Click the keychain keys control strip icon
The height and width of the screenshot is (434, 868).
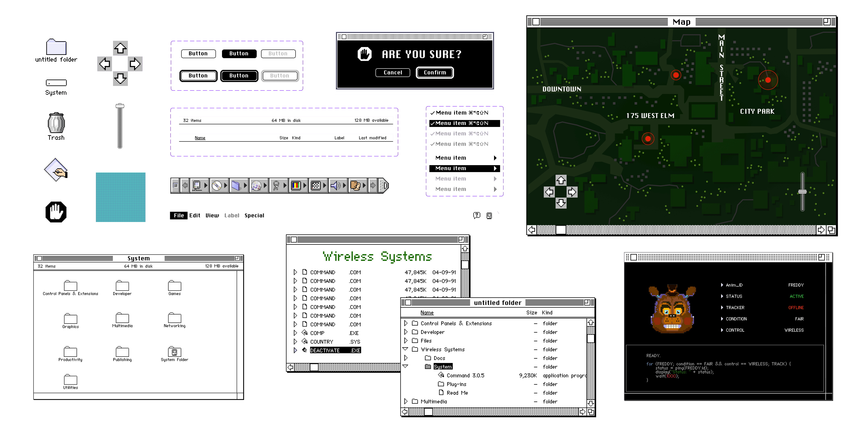[276, 185]
